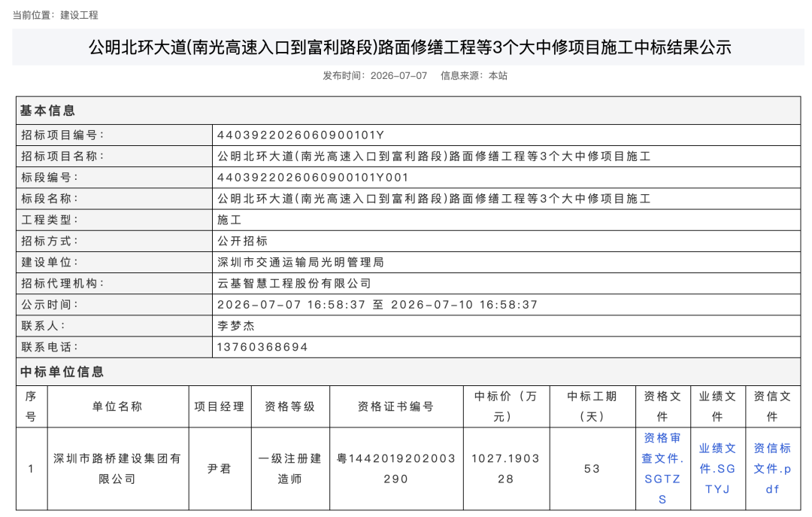Open the 资格审查文件.SGTZS link
The height and width of the screenshot is (517, 812).
pos(662,469)
